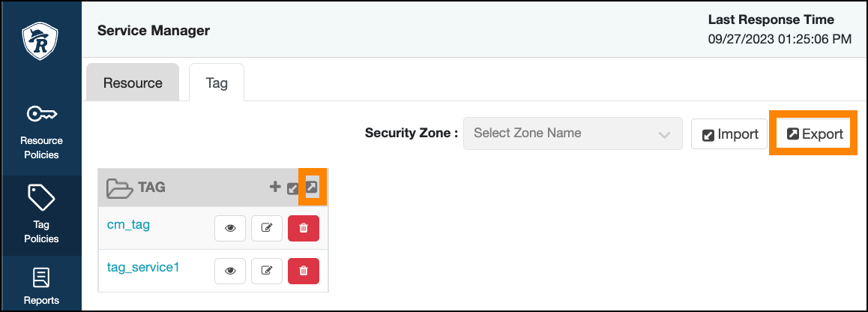Delete the cm_tag service
Image resolution: width=868 pixels, height=312 pixels.
tap(304, 228)
